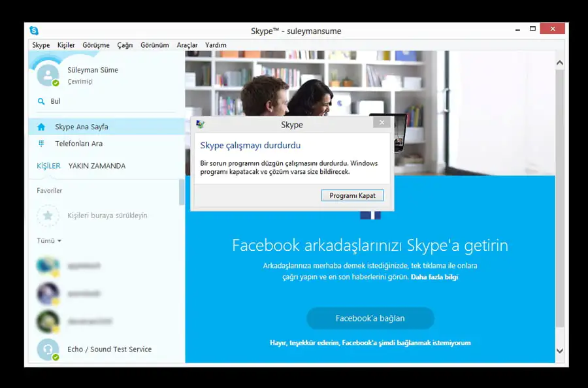Click the error dialog's program icon
This screenshot has width=588, height=388.
pos(201,125)
